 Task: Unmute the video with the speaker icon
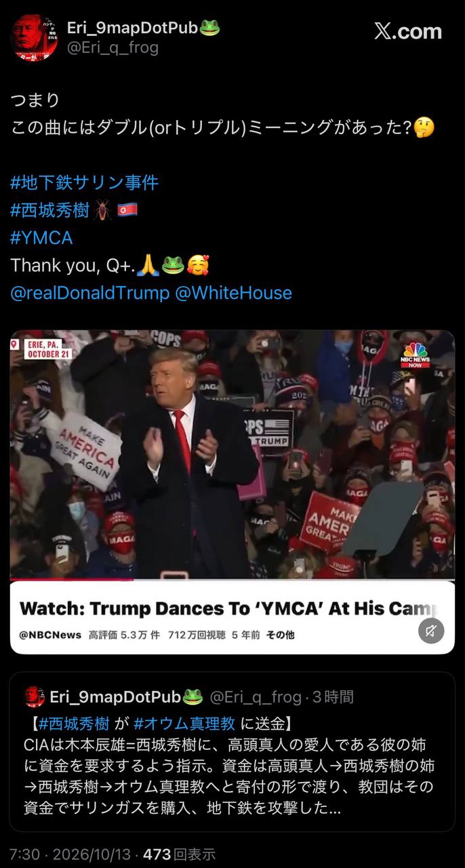[x=431, y=631]
